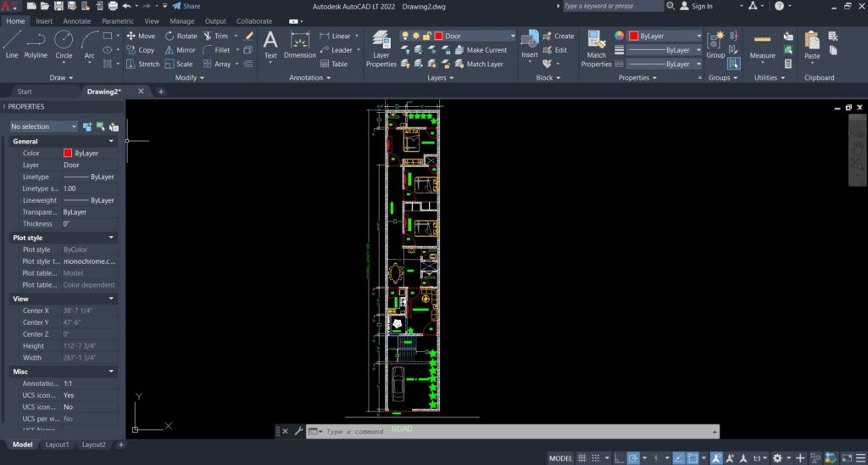The image size is (868, 465).
Task: Toggle the drawing grid display in status bar
Action: tap(581, 458)
